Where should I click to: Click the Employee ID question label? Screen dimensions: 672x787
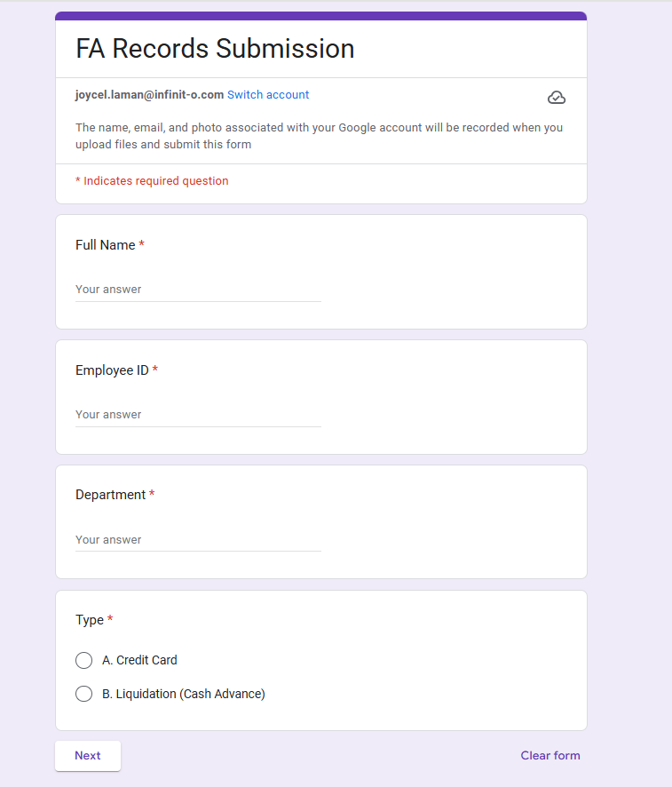click(x=113, y=370)
